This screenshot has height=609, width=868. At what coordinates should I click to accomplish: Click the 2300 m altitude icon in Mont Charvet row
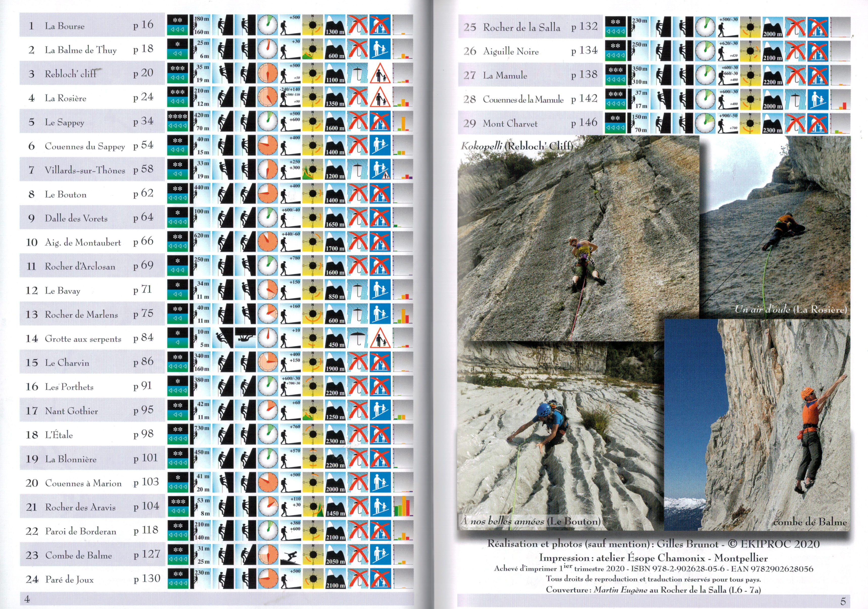(x=772, y=123)
